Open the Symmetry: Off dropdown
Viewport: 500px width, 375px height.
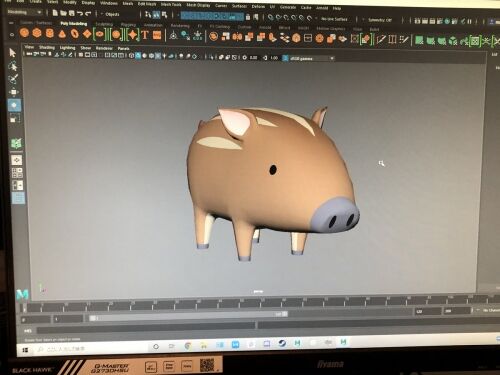click(x=380, y=20)
